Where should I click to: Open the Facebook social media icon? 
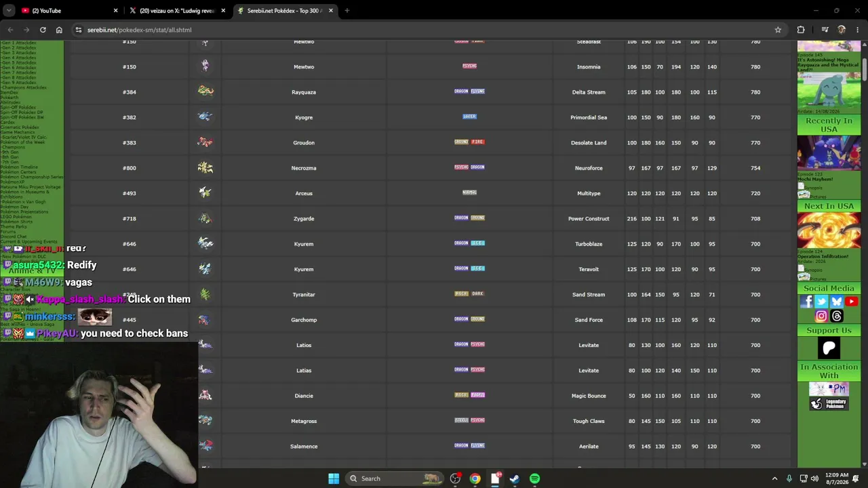coord(806,302)
